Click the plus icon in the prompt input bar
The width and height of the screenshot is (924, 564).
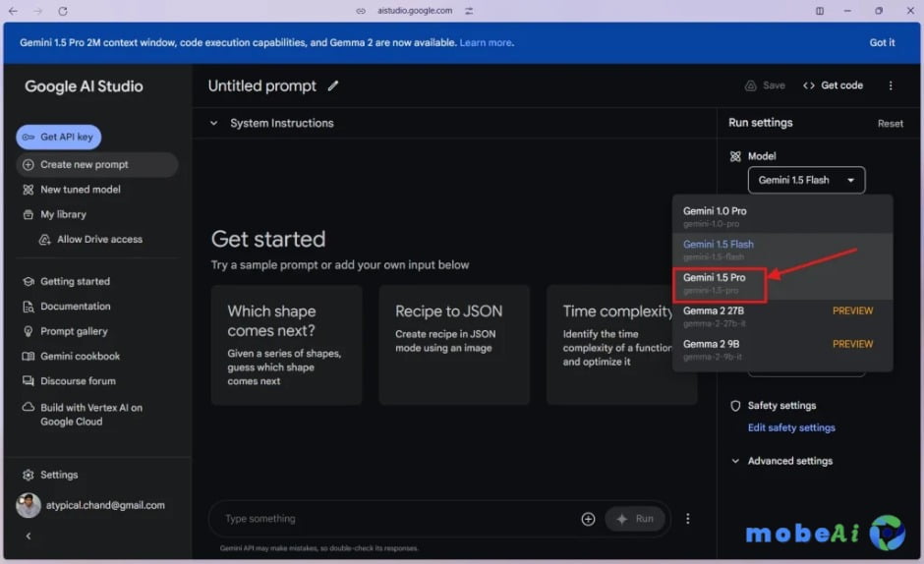(588, 519)
